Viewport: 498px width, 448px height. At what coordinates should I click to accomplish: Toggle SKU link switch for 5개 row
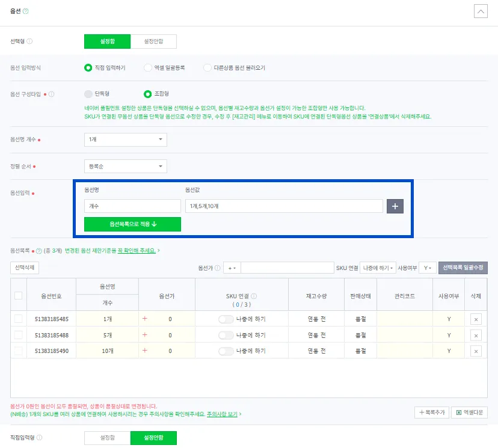tap(226, 335)
